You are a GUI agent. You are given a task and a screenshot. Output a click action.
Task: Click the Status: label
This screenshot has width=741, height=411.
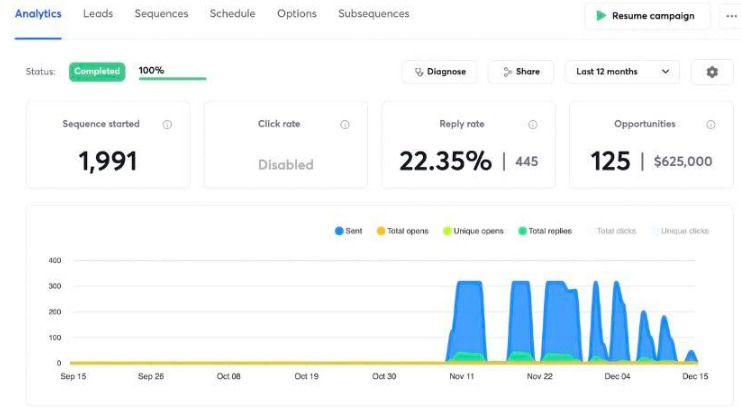coord(40,72)
